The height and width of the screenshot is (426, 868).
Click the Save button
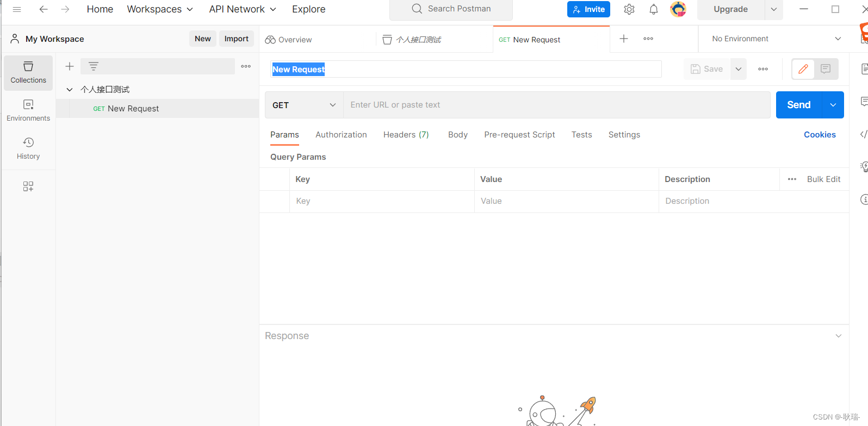point(706,69)
